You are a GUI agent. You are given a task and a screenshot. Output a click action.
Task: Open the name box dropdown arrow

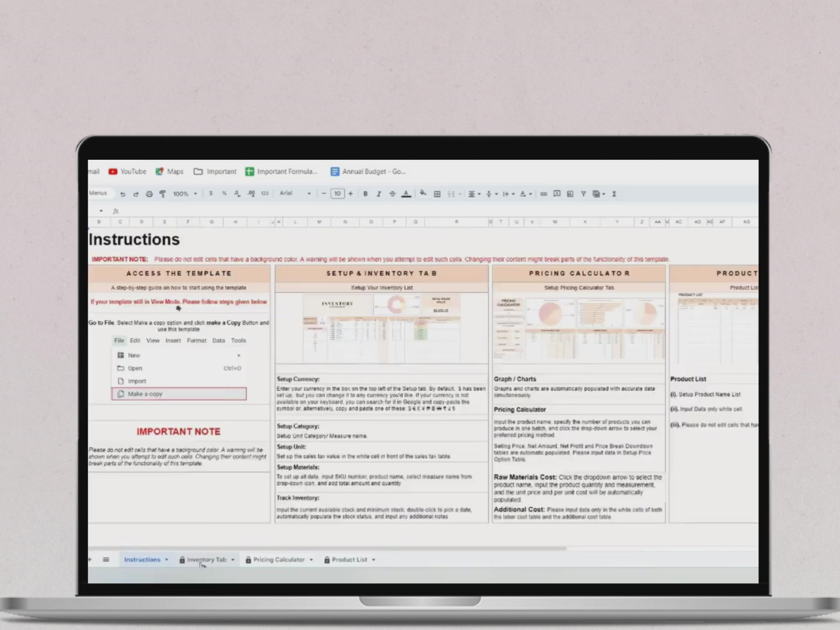101,211
